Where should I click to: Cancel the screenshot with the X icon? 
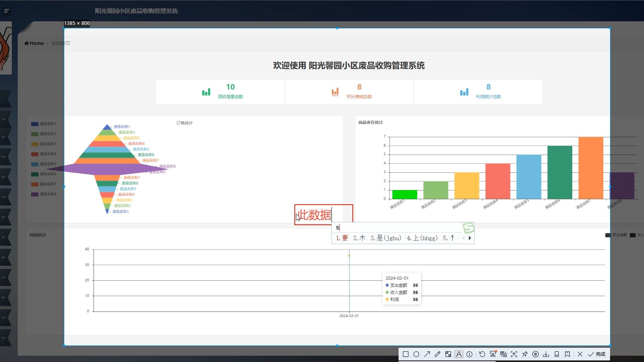(580, 354)
